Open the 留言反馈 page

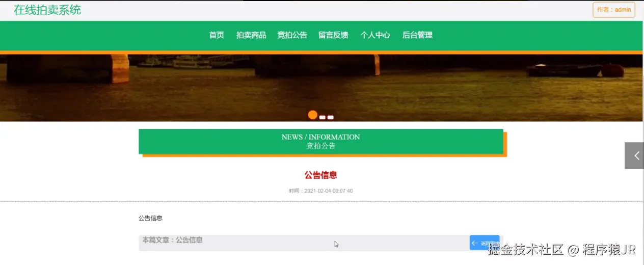[x=333, y=35]
